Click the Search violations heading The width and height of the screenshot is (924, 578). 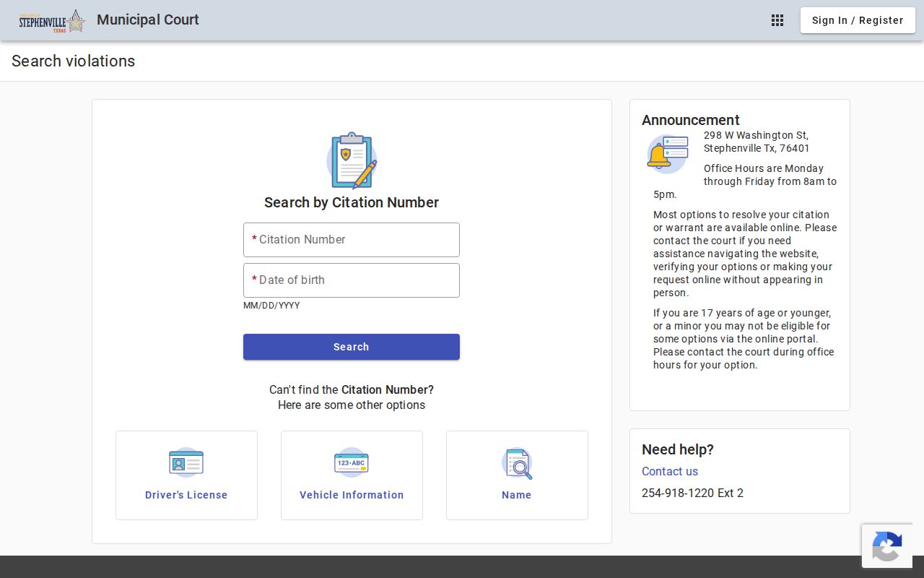(x=73, y=61)
